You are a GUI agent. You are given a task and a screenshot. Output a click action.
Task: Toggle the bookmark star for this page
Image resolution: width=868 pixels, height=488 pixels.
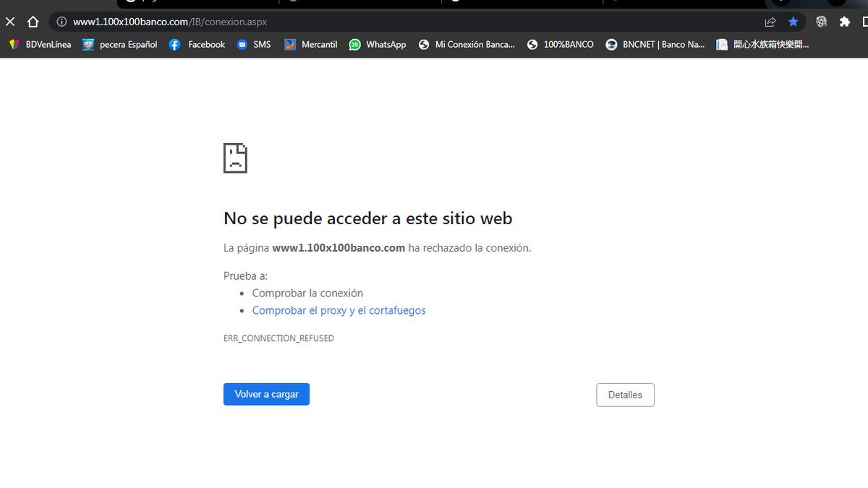pos(793,22)
